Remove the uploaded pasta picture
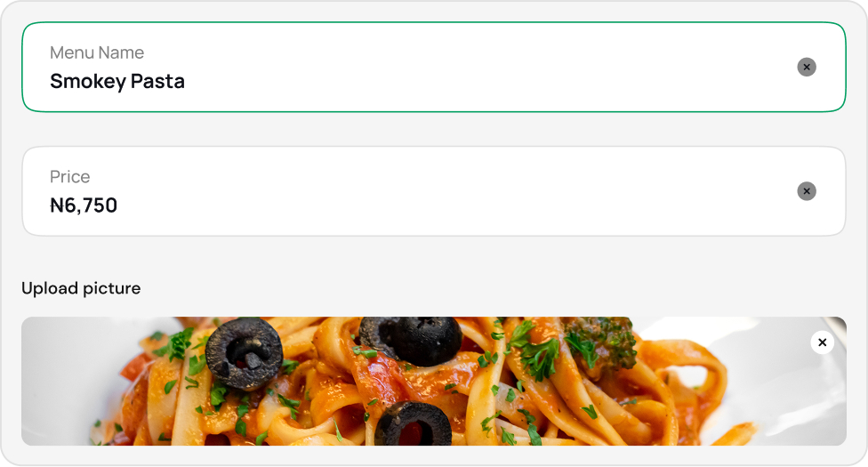This screenshot has width=868, height=467. [x=822, y=342]
